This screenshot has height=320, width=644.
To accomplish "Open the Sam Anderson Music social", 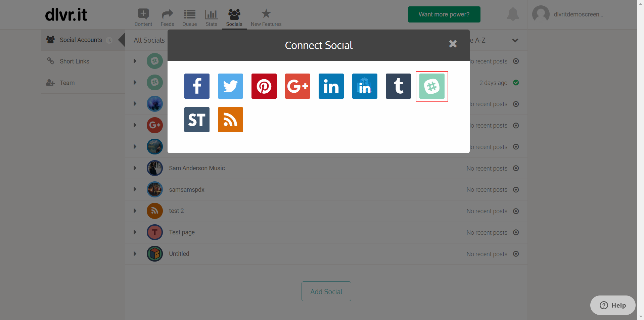I will [197, 168].
